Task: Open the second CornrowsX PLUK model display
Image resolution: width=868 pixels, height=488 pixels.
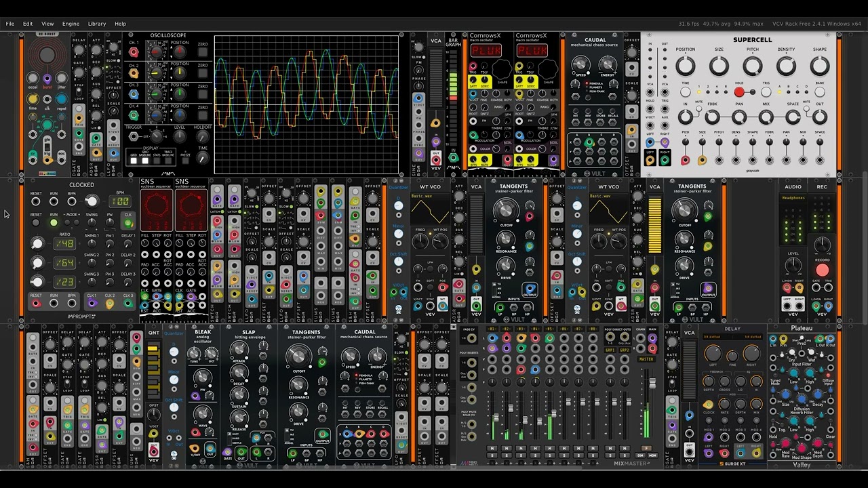Action: pyautogui.click(x=532, y=51)
